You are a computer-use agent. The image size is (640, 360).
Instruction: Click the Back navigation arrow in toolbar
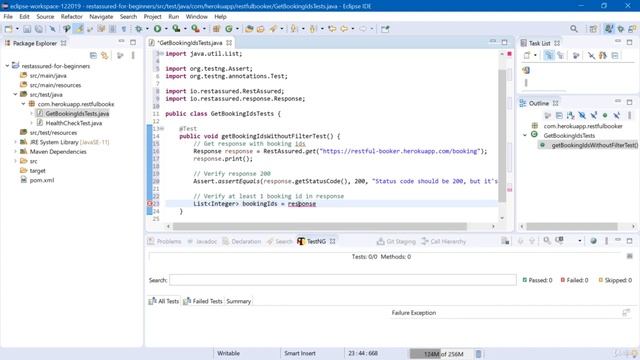coord(344,29)
